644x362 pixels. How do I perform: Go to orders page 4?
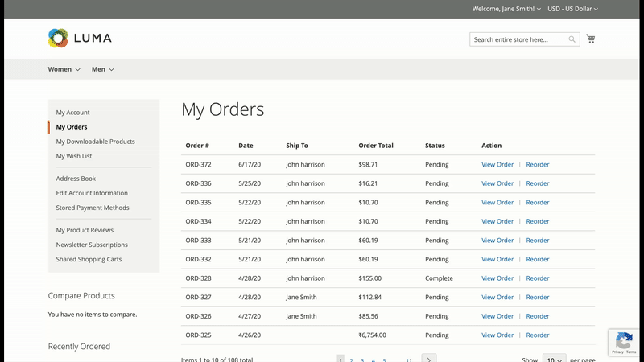[374, 360]
